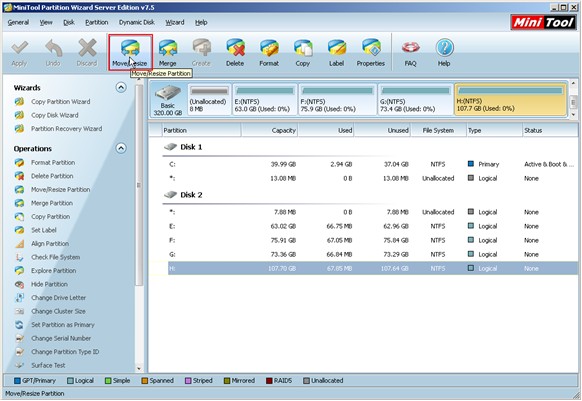Click the Explore Partition icon
Screen dimensions: 582x401
(19, 271)
